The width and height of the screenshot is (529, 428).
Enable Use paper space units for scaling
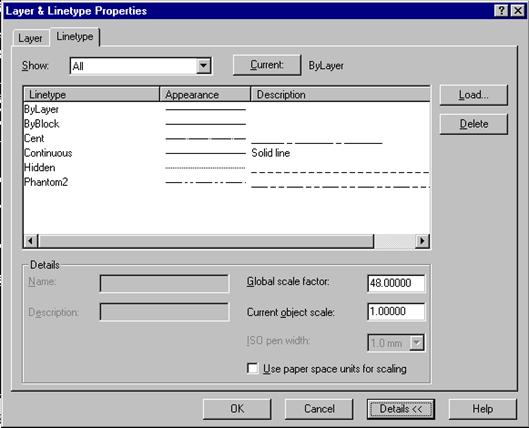(x=252, y=368)
